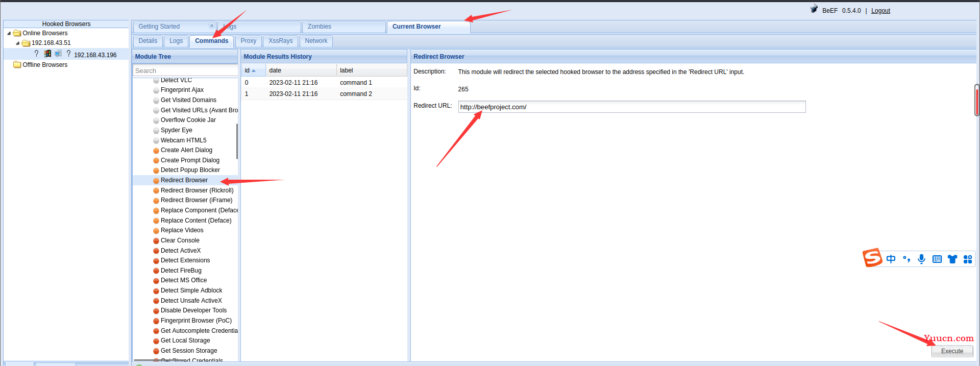
Task: Click the Sogou microphone voice input icon
Action: [x=921, y=259]
